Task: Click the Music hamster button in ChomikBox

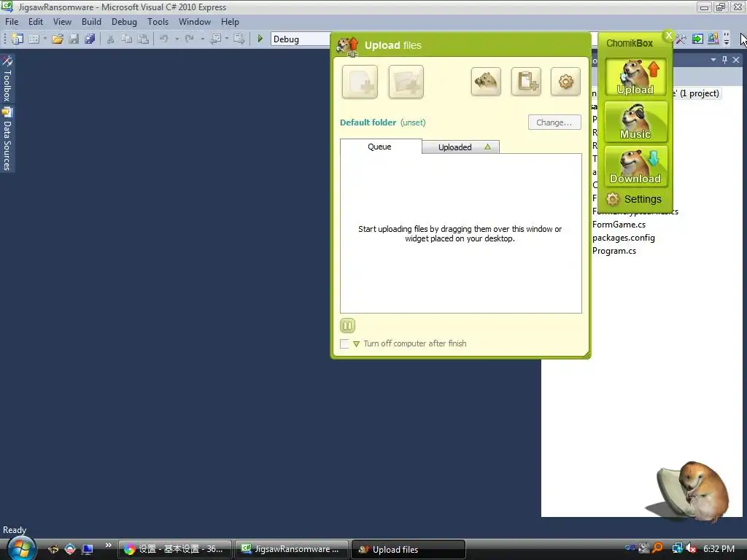Action: (x=635, y=122)
